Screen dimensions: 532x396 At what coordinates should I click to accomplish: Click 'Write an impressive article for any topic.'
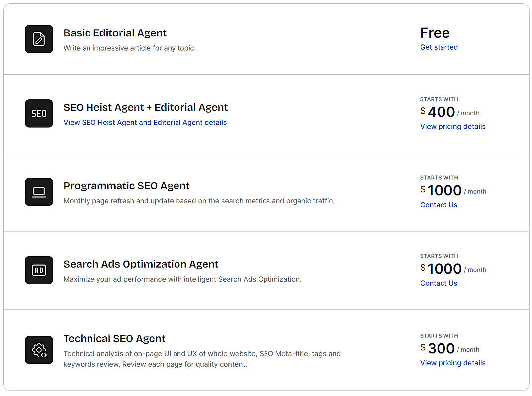[130, 48]
